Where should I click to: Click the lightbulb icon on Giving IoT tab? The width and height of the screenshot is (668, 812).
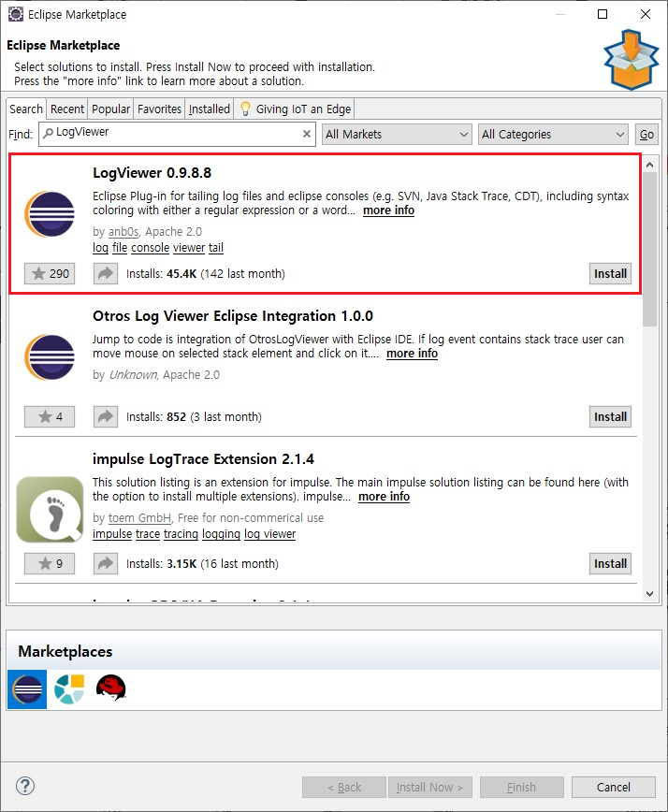coord(245,109)
